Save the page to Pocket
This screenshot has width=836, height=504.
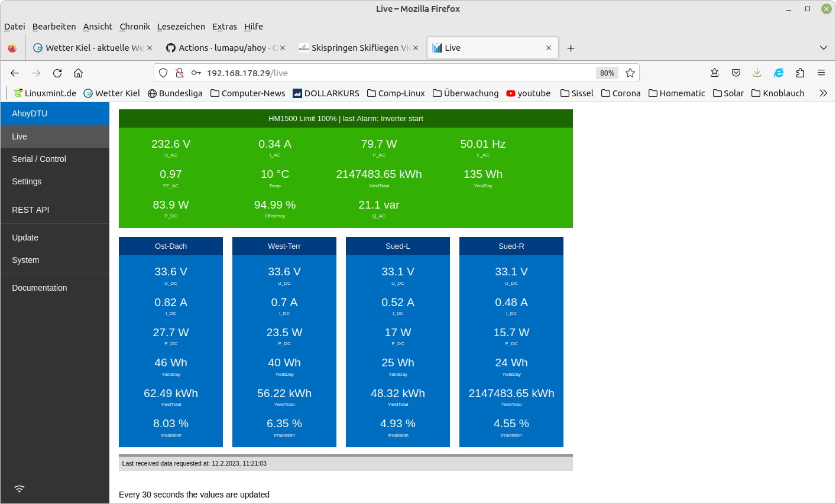point(736,73)
